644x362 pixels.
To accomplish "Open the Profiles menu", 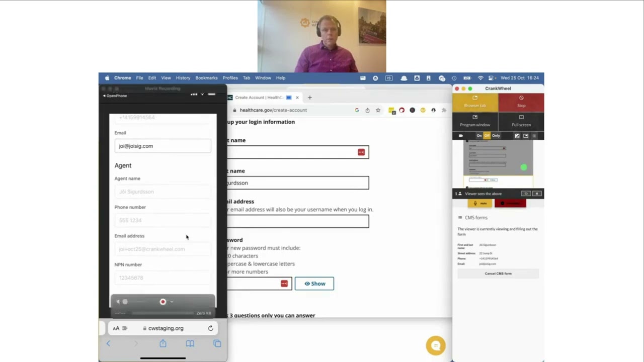I will (230, 78).
